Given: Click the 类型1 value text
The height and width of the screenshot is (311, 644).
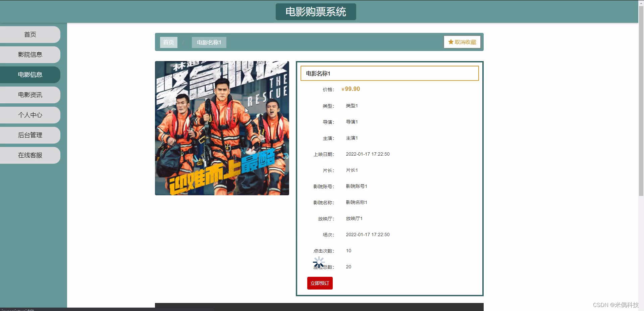Looking at the screenshot, I should click(352, 106).
